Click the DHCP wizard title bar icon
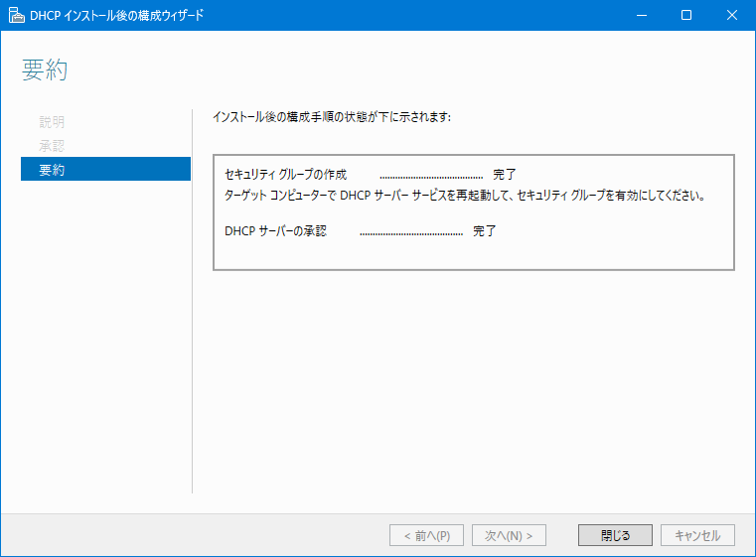This screenshot has width=756, height=557. (x=16, y=15)
